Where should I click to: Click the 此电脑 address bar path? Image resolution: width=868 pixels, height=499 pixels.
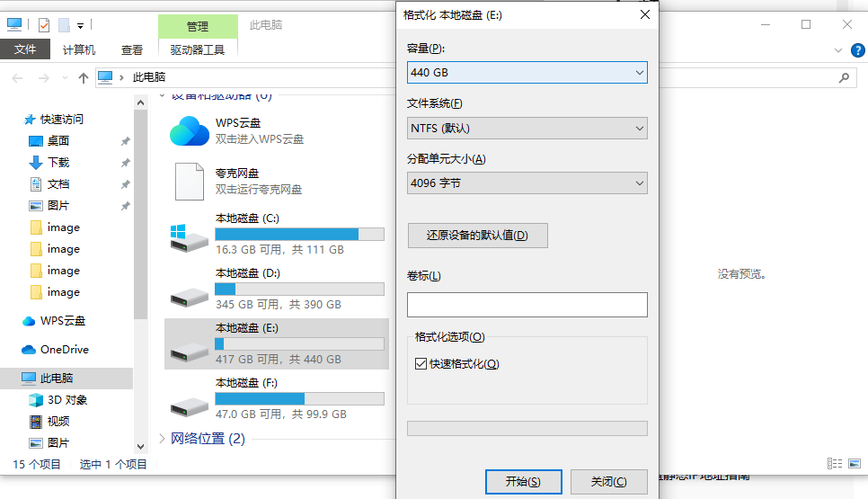pos(149,77)
